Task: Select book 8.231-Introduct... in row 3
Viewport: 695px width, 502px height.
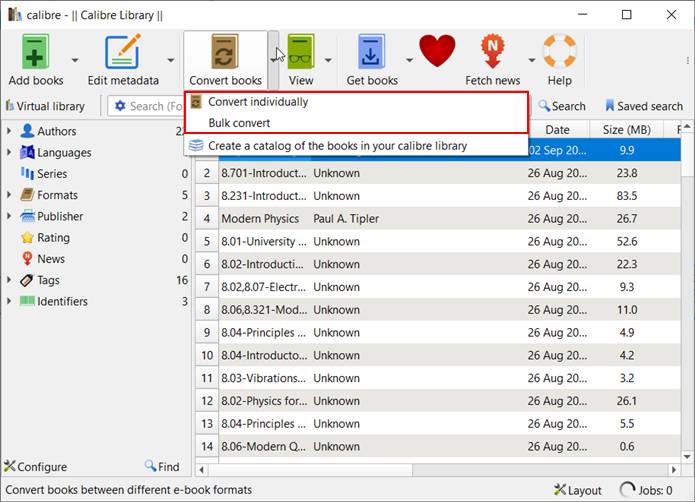Action: 263,196
